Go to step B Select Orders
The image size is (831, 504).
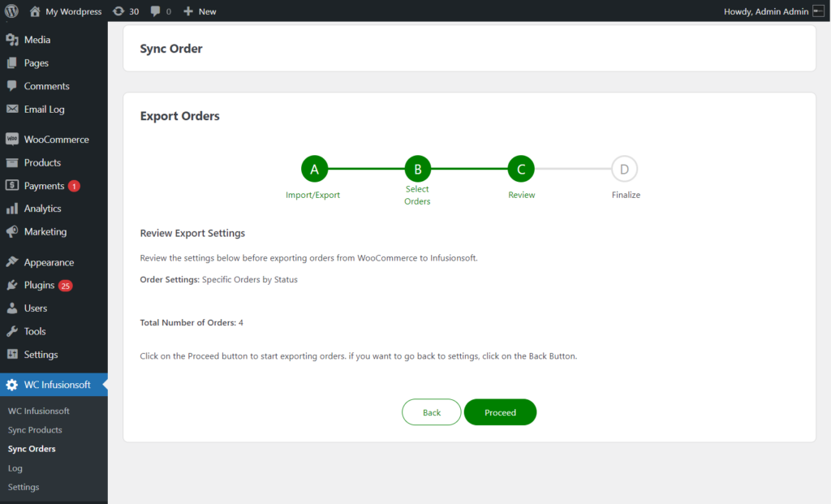[x=418, y=169]
